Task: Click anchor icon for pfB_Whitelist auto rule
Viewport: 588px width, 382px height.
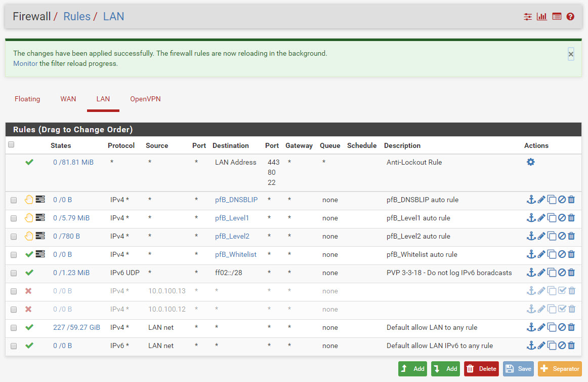Action: pos(531,254)
